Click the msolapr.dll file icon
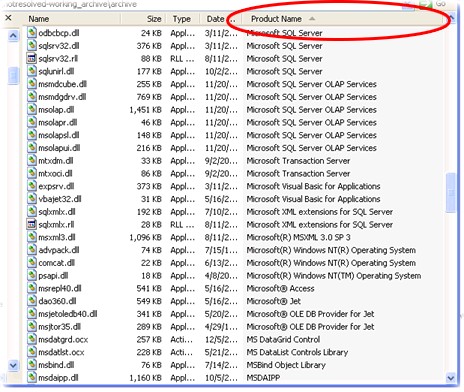This screenshot has width=464, height=392. [x=32, y=122]
